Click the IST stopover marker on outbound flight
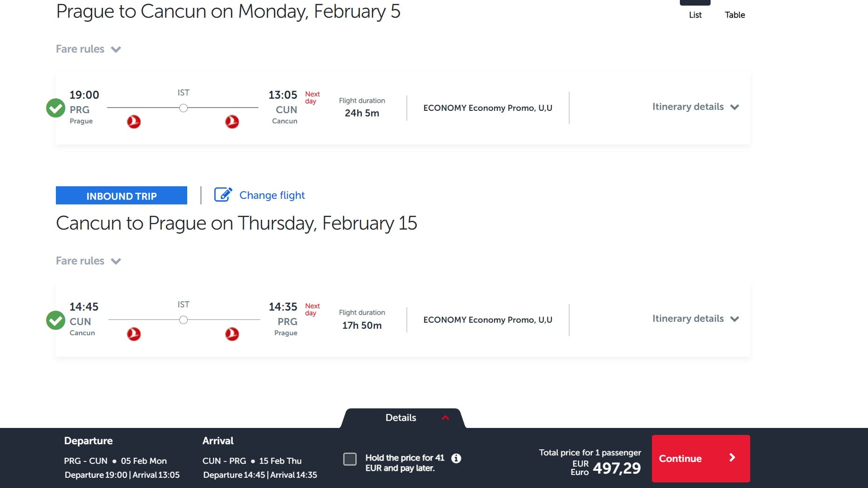This screenshot has height=488, width=868. coord(183,108)
